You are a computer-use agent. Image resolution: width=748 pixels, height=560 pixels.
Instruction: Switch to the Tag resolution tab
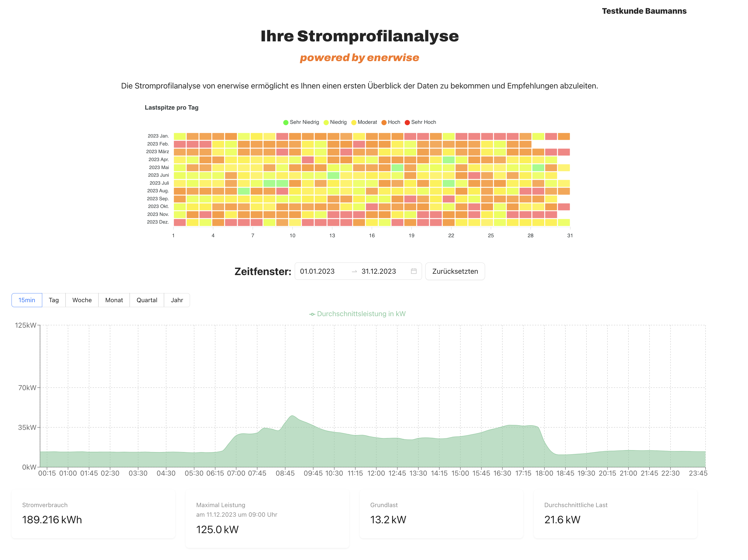tap(54, 300)
